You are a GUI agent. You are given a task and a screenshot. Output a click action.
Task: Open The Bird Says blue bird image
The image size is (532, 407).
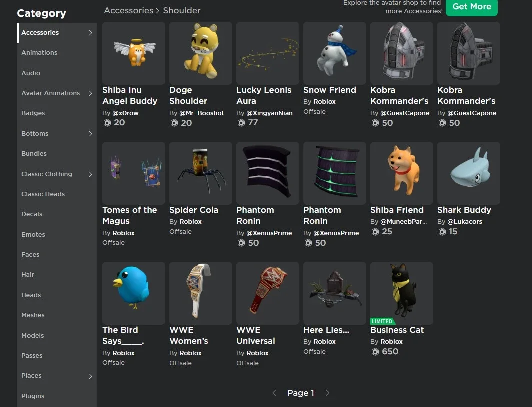tap(133, 293)
